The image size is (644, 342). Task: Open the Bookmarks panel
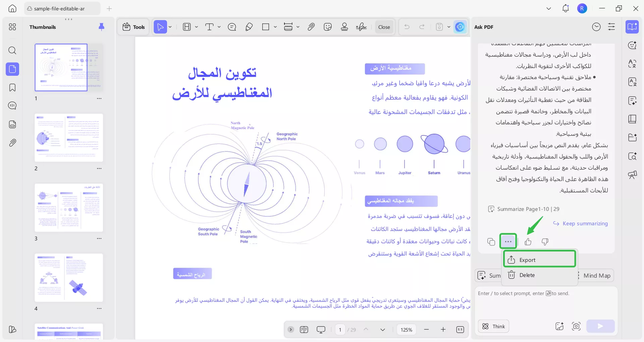[x=12, y=88]
